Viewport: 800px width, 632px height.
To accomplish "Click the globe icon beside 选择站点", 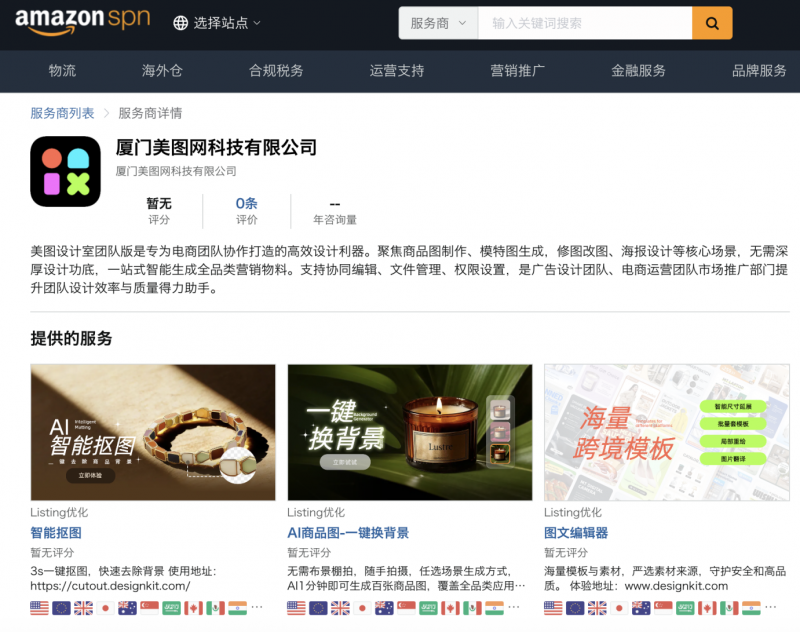I will tap(180, 23).
